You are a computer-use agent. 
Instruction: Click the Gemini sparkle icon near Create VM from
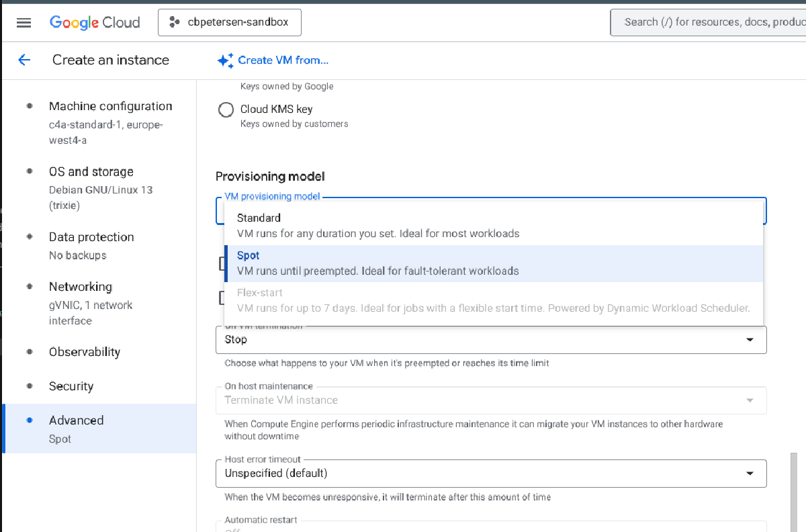point(225,60)
